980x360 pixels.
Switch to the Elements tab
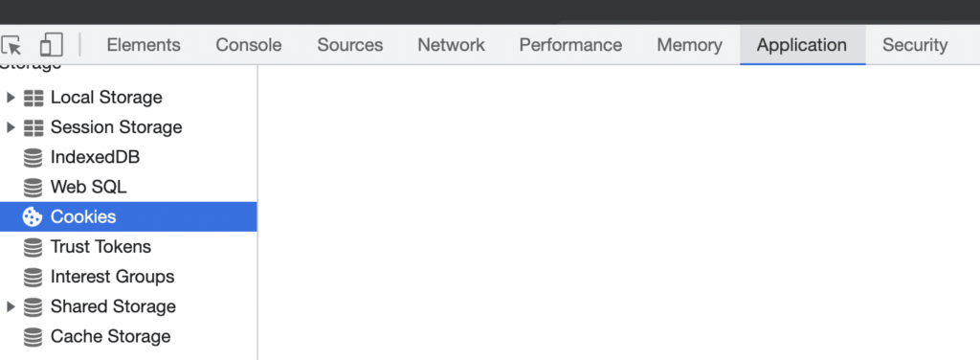[144, 45]
